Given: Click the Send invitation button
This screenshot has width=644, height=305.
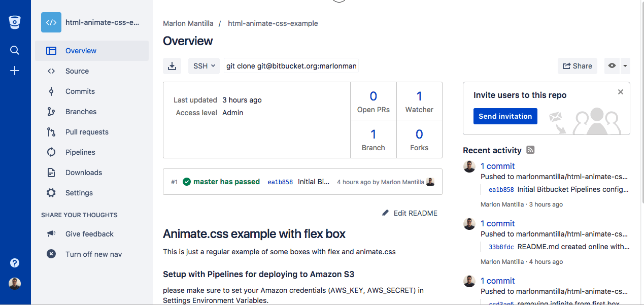Looking at the screenshot, I should click(505, 116).
